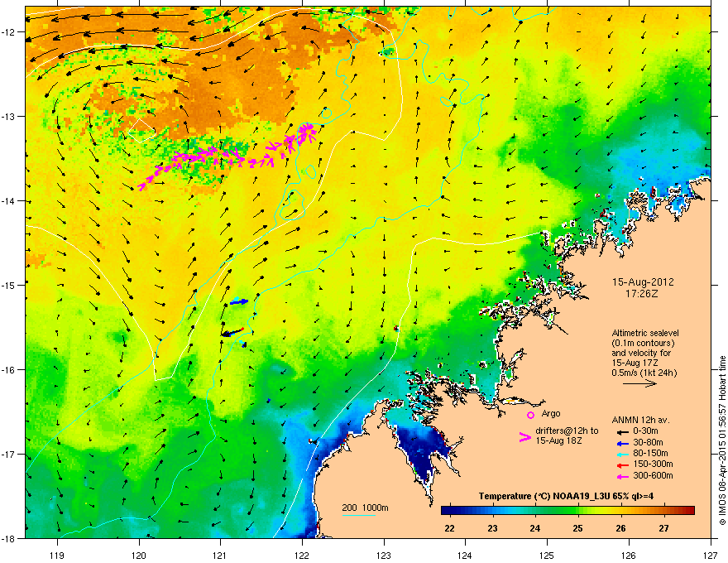Viewport: 728px width, 563px height.
Task: Click the magenta drifters arrowhead legend symbol
Action: 524,437
